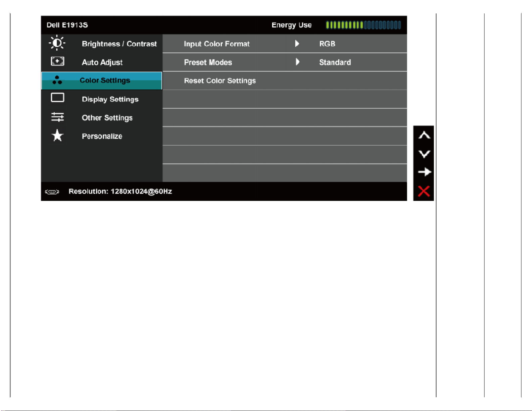Select the Display Settings menu item

[x=110, y=99]
